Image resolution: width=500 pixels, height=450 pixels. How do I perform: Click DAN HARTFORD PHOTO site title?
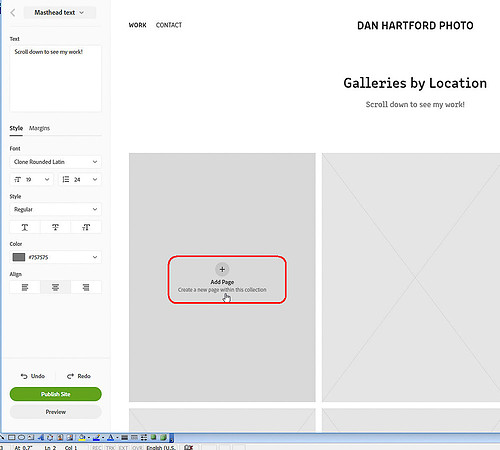point(415,26)
